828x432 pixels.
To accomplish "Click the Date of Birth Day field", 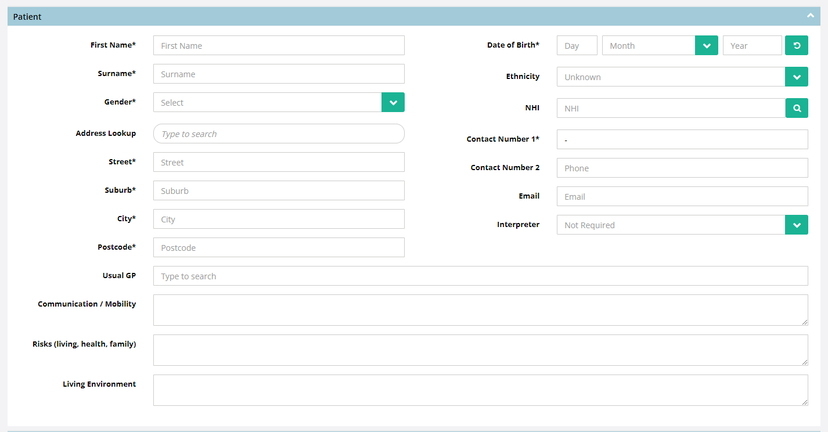I will click(577, 45).
